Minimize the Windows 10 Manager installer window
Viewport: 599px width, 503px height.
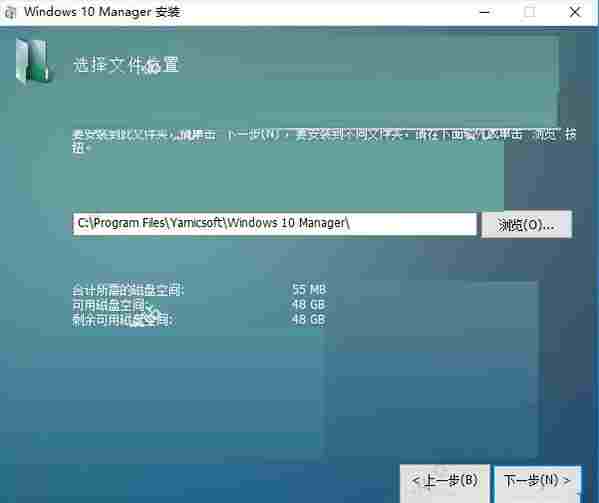click(x=484, y=12)
